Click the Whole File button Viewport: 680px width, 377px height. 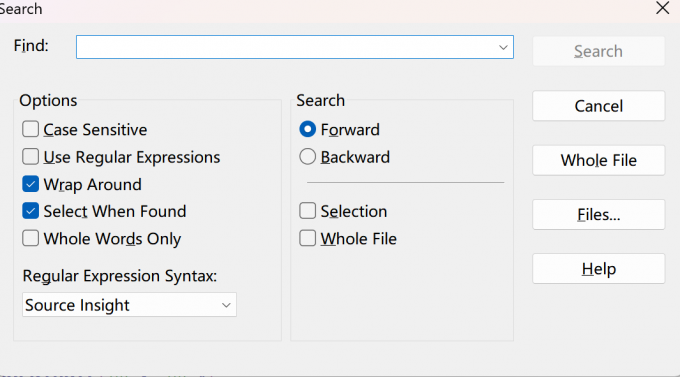(598, 161)
